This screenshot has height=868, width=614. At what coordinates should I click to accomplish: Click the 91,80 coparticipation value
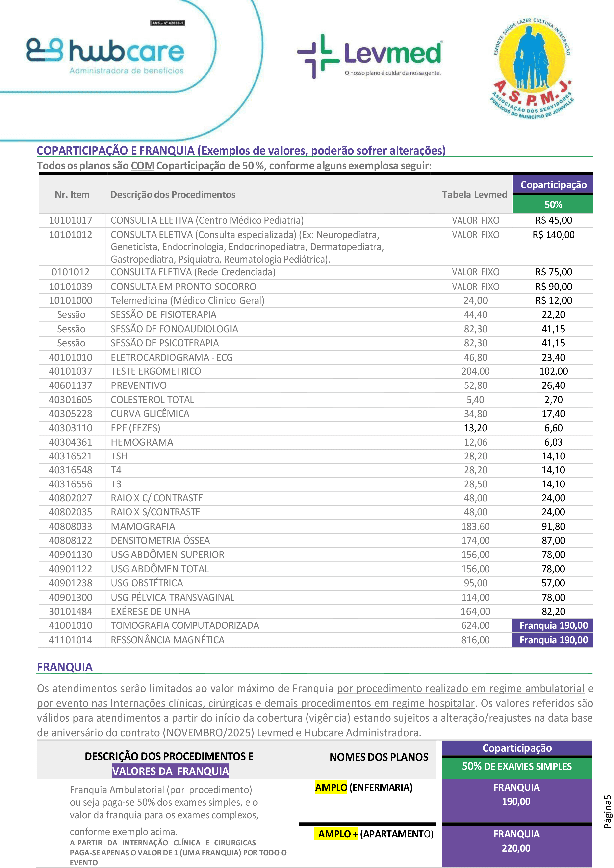point(554,526)
